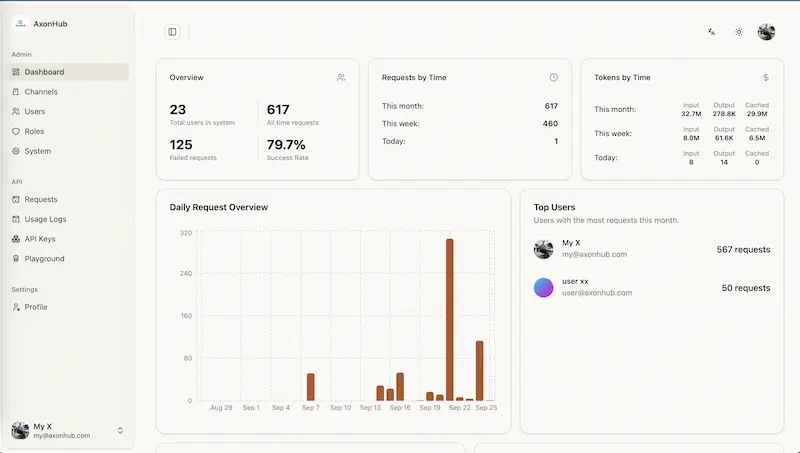The width and height of the screenshot is (800, 453).
Task: Click the Sep 24 chart bar
Action: (480, 371)
